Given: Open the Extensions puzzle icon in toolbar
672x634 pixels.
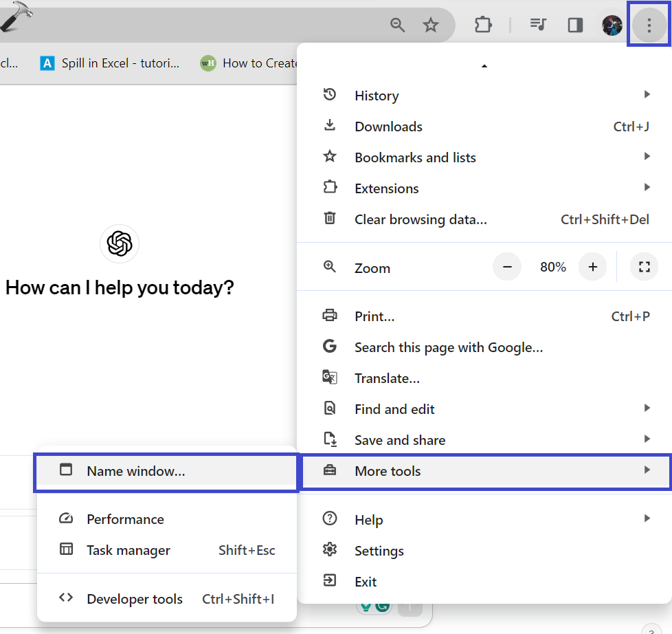Looking at the screenshot, I should 483,25.
